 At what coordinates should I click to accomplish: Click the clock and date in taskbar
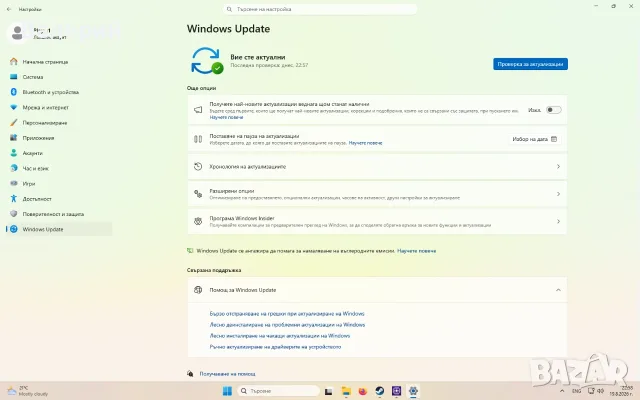pos(621,391)
